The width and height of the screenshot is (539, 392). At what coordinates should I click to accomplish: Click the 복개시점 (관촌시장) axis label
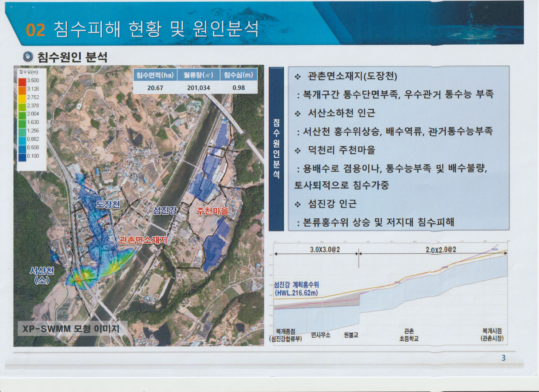click(x=492, y=335)
